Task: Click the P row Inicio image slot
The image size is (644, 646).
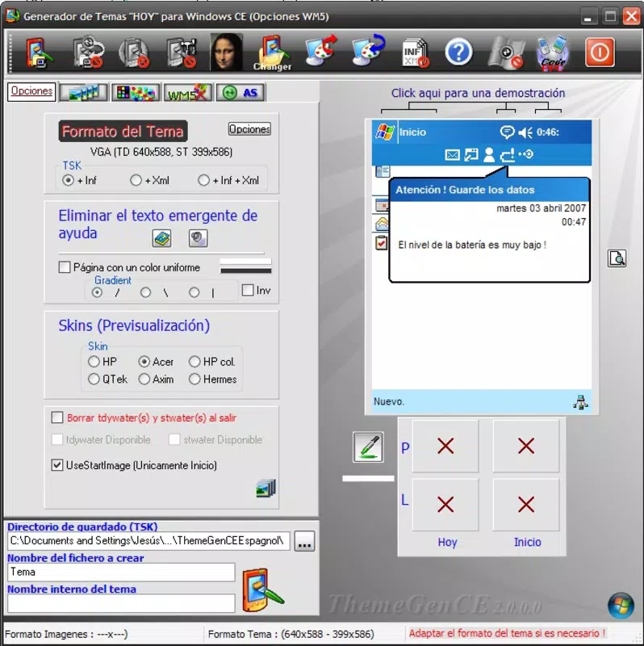Action: click(x=526, y=446)
